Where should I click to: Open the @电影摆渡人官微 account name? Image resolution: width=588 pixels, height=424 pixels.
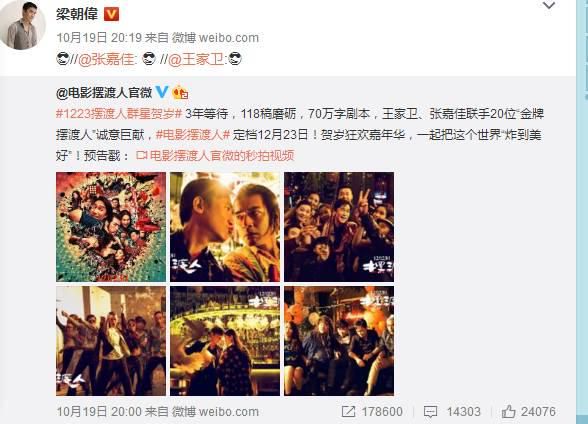[x=104, y=92]
